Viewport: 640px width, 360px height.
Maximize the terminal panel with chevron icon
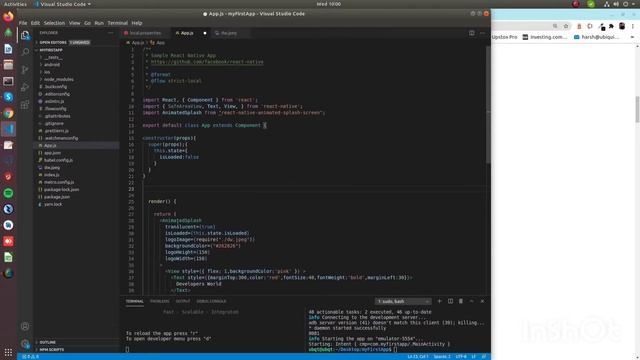click(471, 301)
